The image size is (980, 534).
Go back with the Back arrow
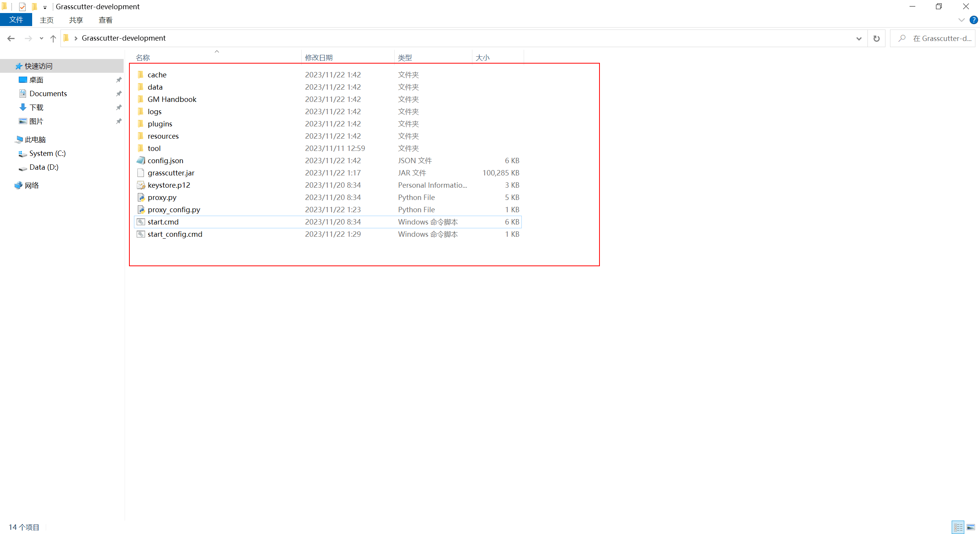click(x=11, y=38)
